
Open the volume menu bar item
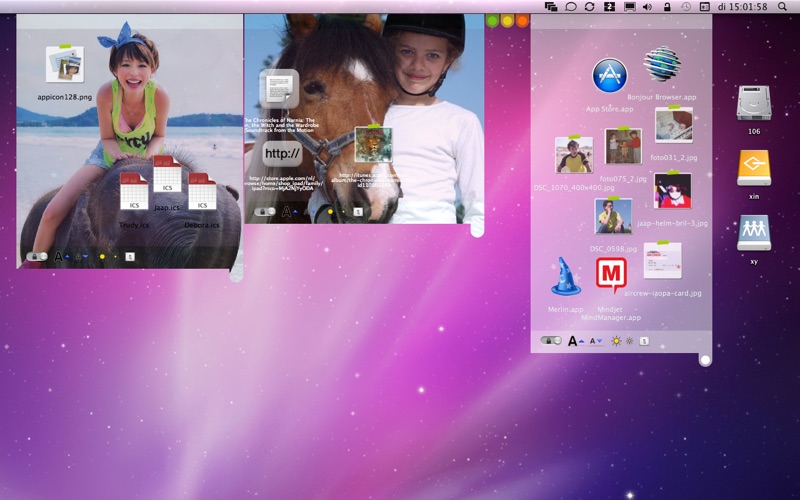(x=646, y=7)
